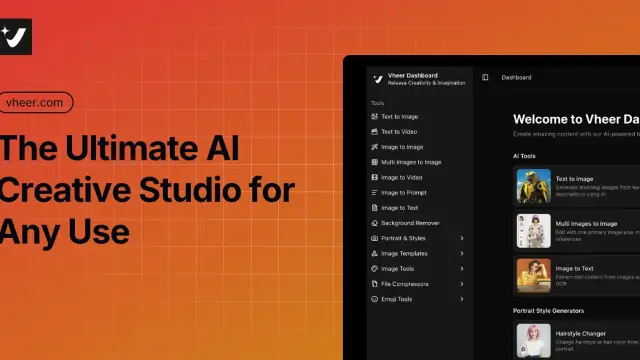
Task: Open Text to Image in sidebar
Action: tap(400, 117)
